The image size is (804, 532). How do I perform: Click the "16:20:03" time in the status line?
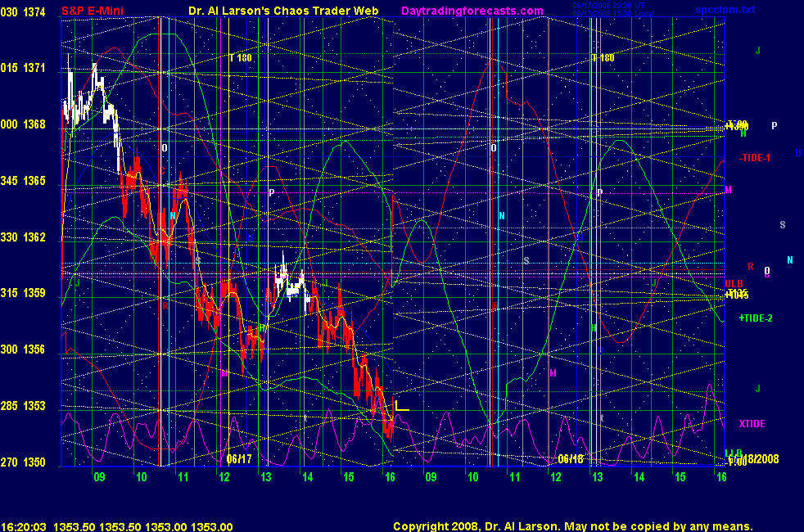click(24, 527)
